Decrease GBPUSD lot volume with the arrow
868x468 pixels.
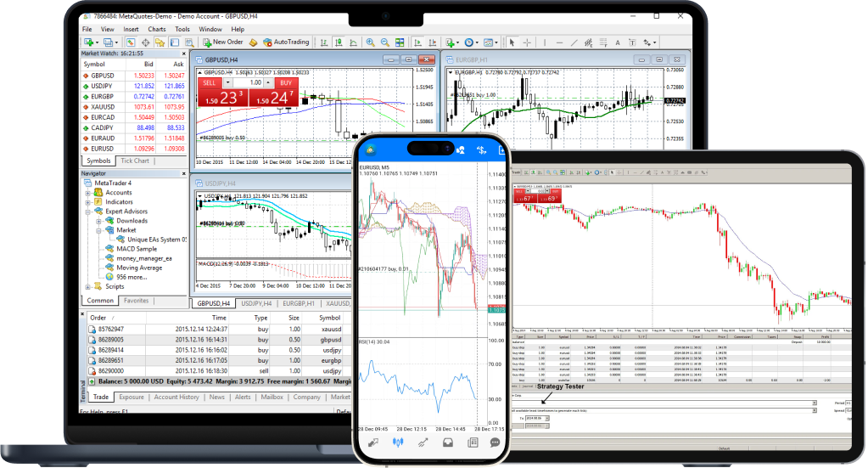(x=227, y=82)
